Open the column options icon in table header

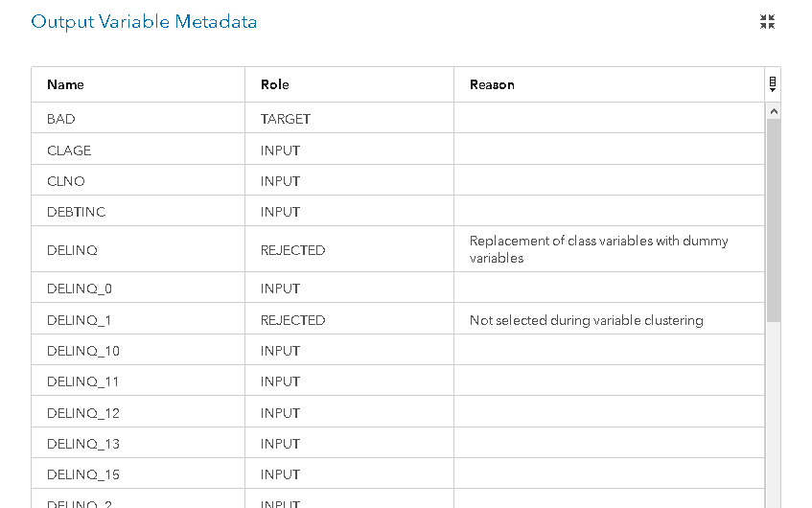click(x=773, y=84)
